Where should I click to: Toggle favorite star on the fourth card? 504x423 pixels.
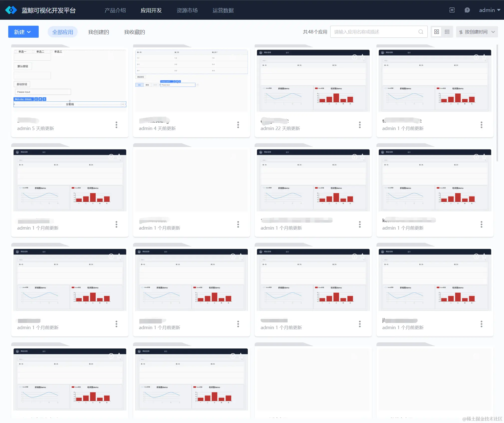pos(484,57)
